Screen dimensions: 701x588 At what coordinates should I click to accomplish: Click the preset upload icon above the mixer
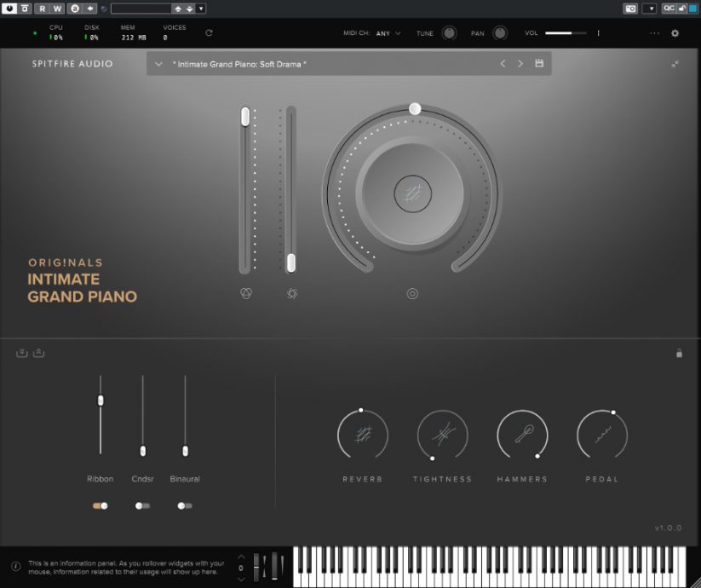coord(38,352)
